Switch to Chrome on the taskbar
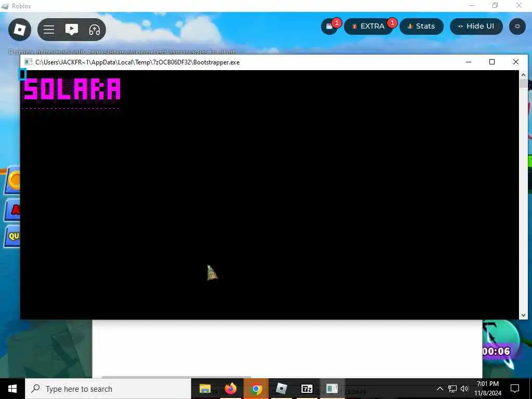The height and width of the screenshot is (399, 532). pyautogui.click(x=256, y=389)
